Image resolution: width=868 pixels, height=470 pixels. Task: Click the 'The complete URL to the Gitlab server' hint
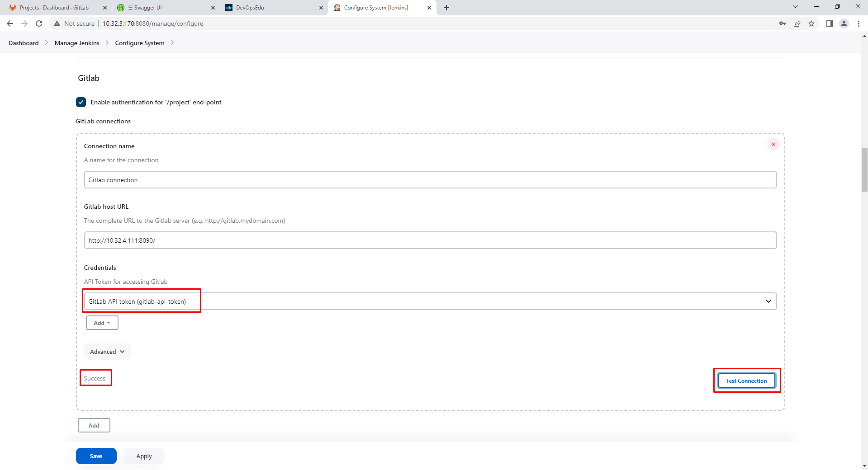(185, 221)
